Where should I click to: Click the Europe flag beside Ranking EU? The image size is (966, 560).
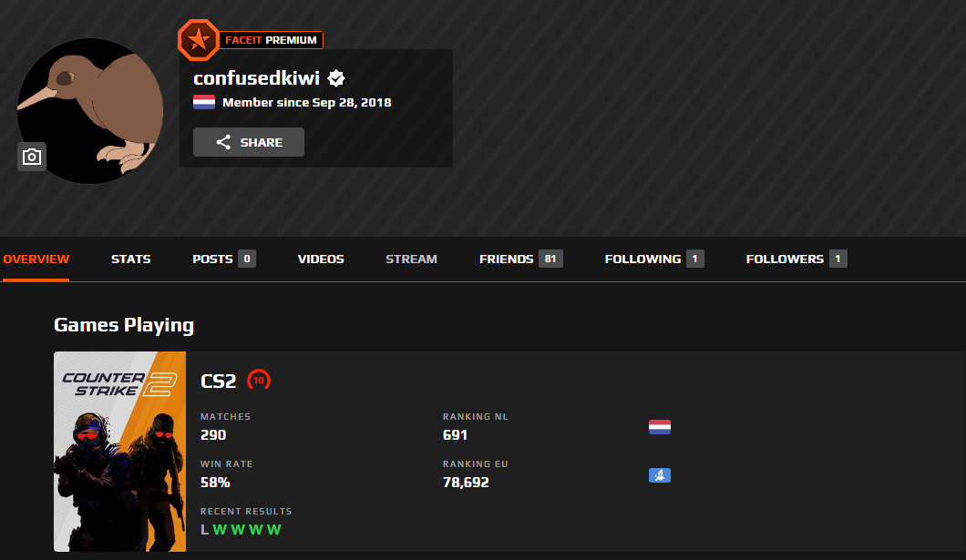click(659, 475)
